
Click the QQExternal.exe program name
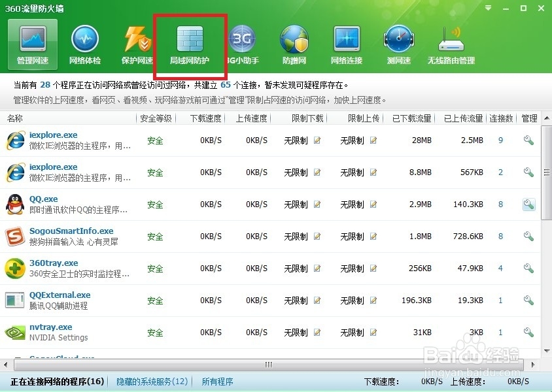coord(60,295)
